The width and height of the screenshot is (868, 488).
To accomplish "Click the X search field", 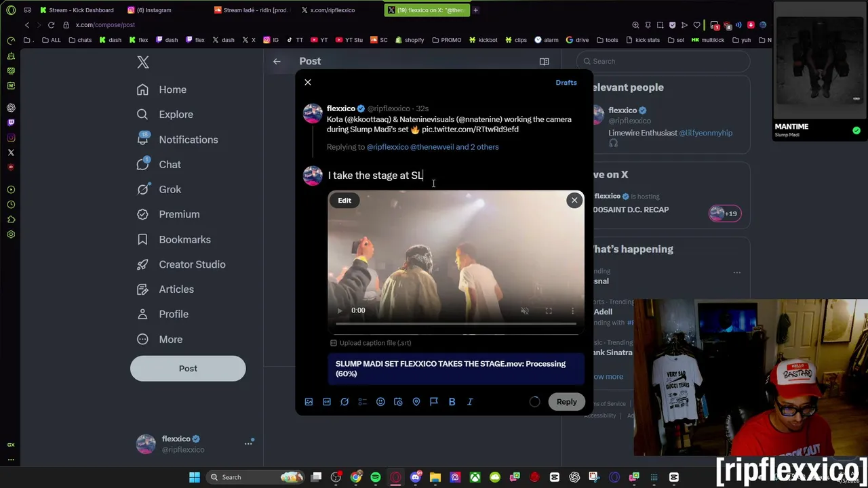I will (x=663, y=61).
